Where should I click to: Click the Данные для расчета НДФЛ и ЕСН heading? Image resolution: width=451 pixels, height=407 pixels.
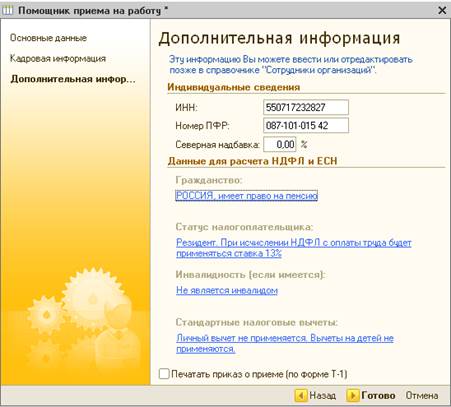click(253, 161)
